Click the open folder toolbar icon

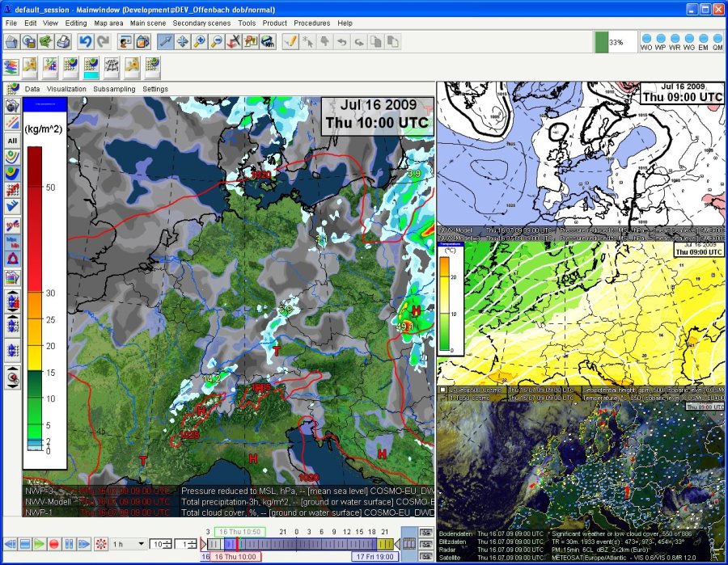pyautogui.click(x=11, y=42)
